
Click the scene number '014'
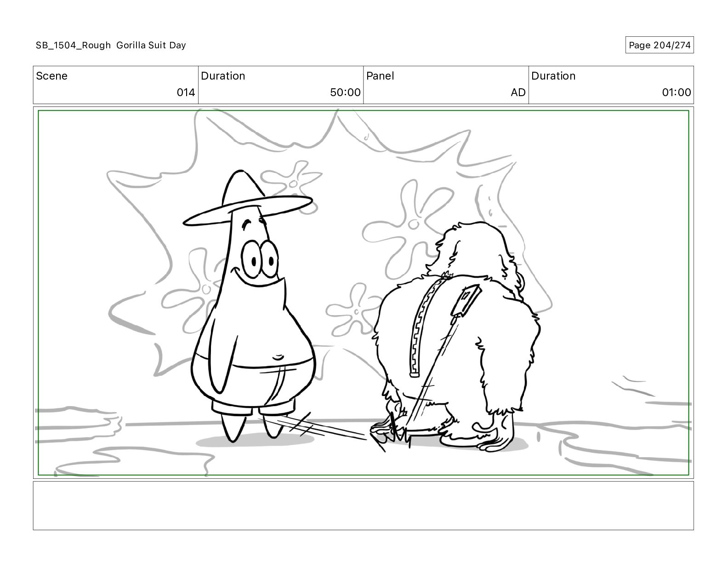pos(186,92)
